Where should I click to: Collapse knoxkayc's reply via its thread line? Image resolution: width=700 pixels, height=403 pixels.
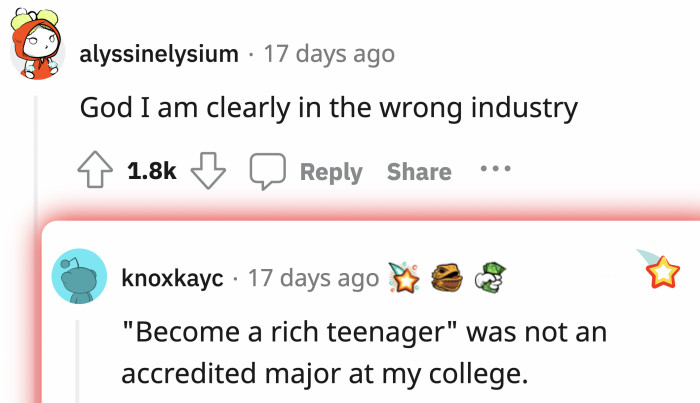[x=78, y=362]
